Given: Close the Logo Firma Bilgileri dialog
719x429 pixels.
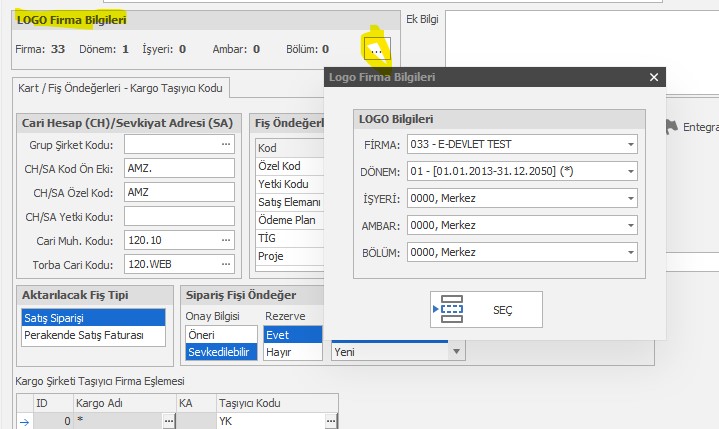Looking at the screenshot, I should coord(654,77).
